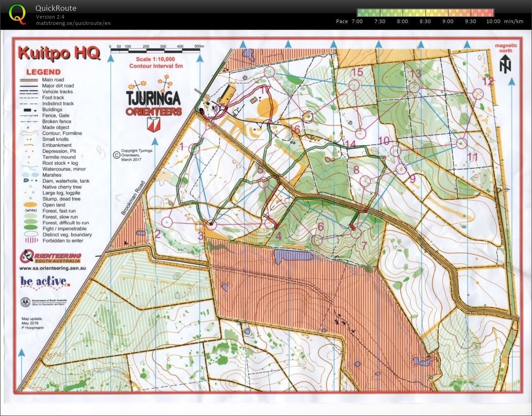This screenshot has width=532, height=416.
Task: Click the min/km pace unit label
Action: 514,21
